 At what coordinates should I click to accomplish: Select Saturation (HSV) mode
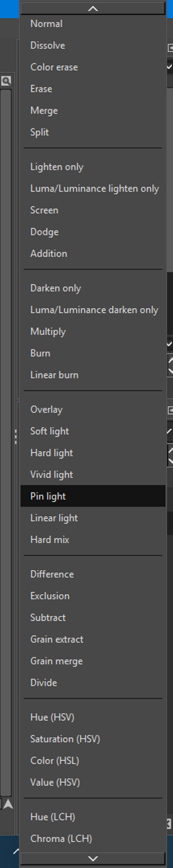[93, 739]
